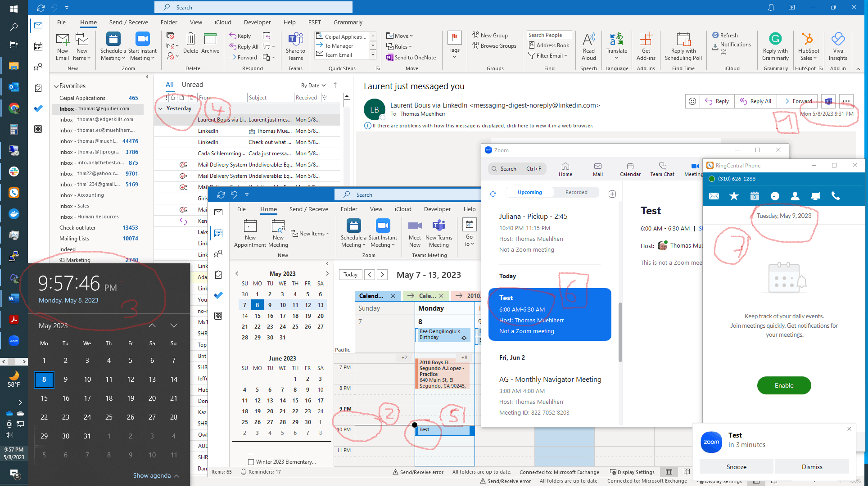Click the smiley reaction icon in message header

pos(692,101)
